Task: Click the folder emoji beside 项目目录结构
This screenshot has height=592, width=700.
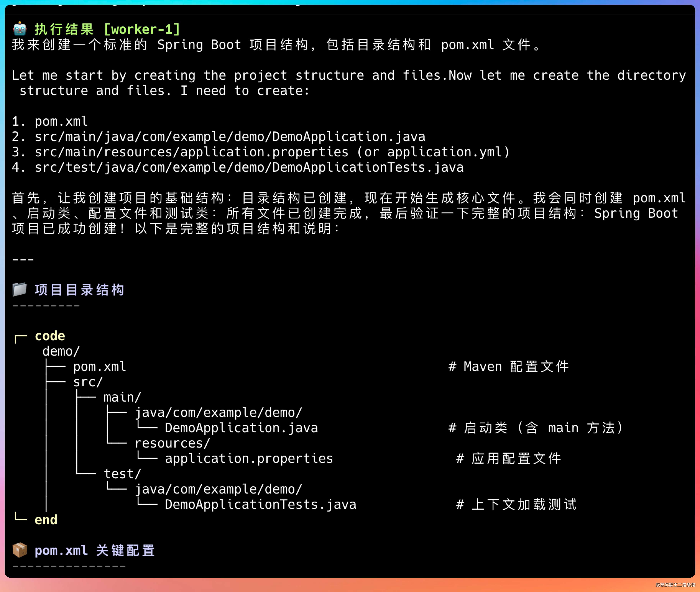Action: point(20,289)
